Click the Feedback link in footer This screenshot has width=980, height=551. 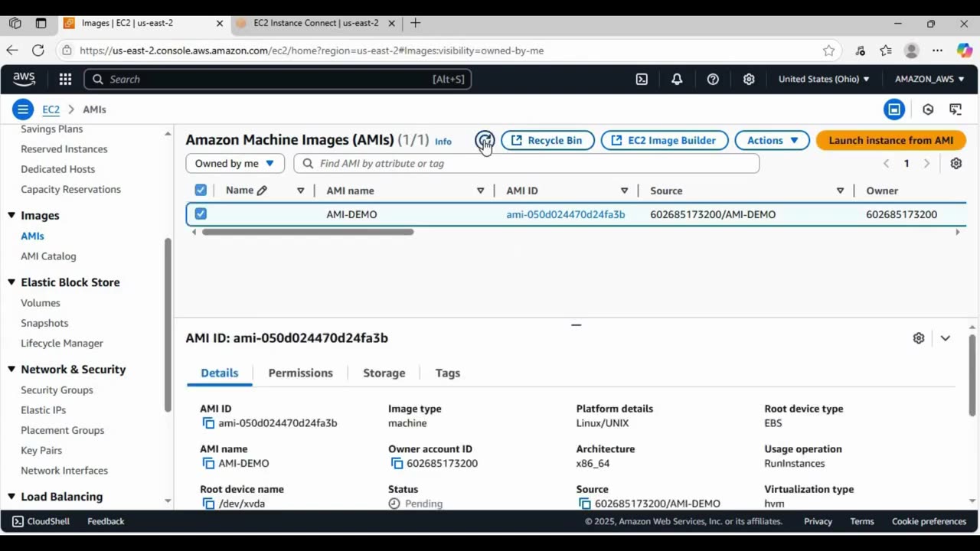pyautogui.click(x=106, y=521)
